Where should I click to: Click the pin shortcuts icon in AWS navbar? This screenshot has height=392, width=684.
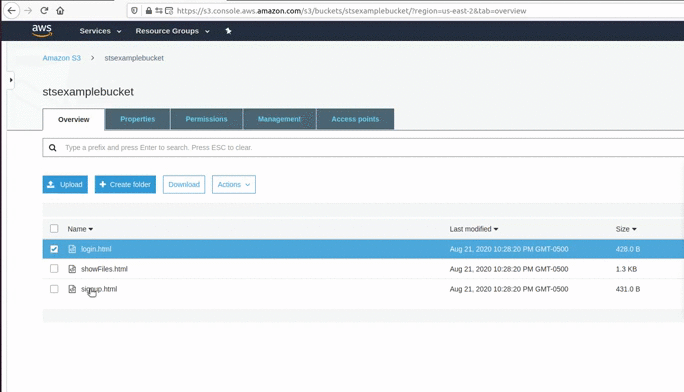point(228,31)
